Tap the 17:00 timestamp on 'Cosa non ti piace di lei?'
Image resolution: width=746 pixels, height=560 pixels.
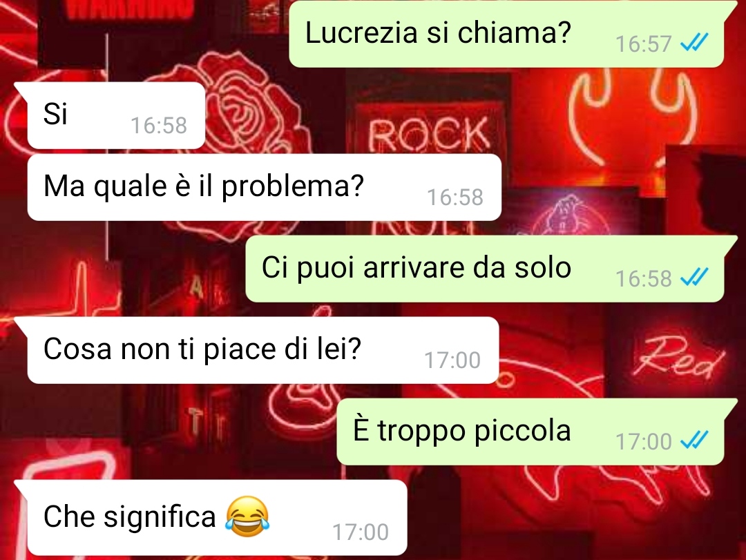point(452,360)
